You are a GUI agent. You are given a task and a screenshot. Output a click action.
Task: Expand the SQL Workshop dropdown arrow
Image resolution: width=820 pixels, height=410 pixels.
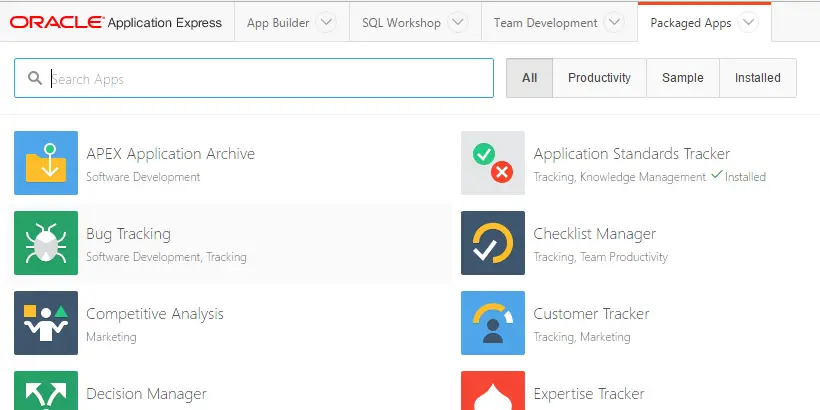(x=458, y=22)
